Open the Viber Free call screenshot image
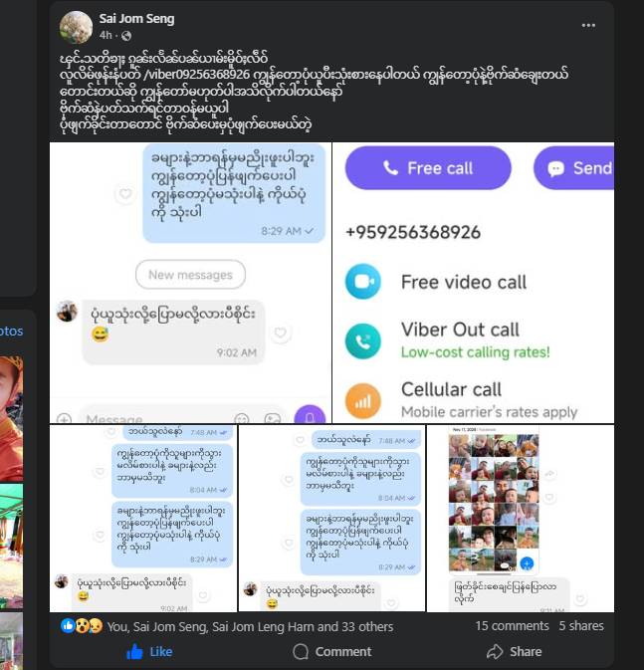The height and width of the screenshot is (670, 644). (x=474, y=283)
